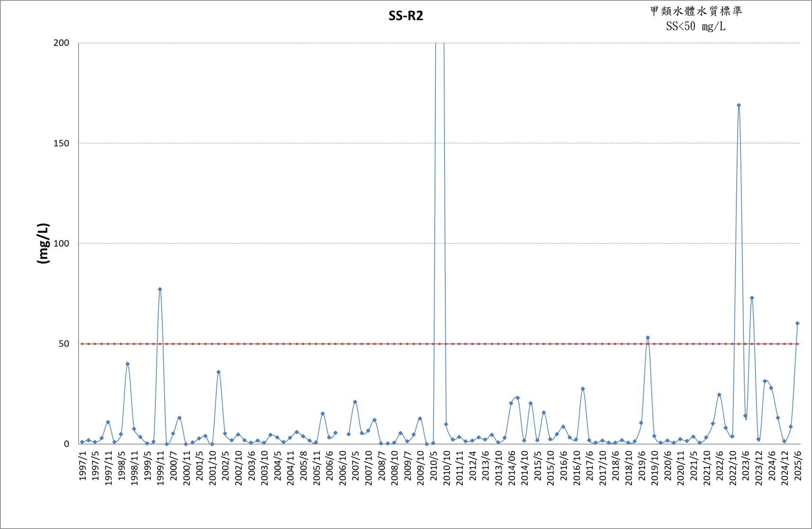Image resolution: width=812 pixels, height=529 pixels.
Task: Click the 2002 peak marker near 36
Action: [x=218, y=372]
